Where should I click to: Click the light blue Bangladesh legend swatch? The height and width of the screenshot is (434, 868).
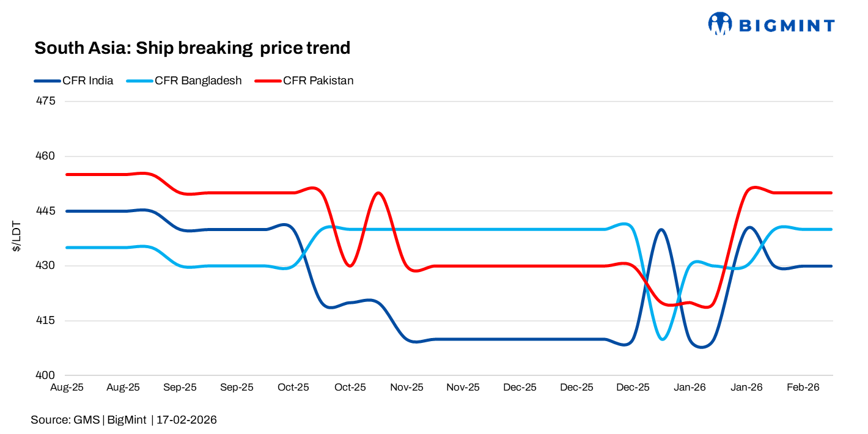click(139, 81)
